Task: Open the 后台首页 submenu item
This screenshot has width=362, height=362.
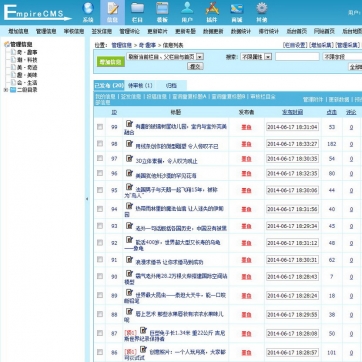Action: pyautogui.click(x=297, y=31)
